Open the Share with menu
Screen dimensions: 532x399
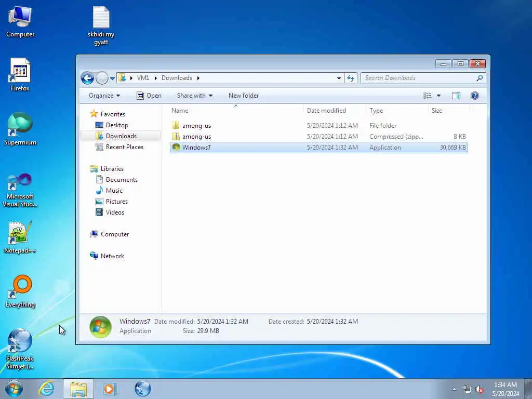(x=195, y=96)
